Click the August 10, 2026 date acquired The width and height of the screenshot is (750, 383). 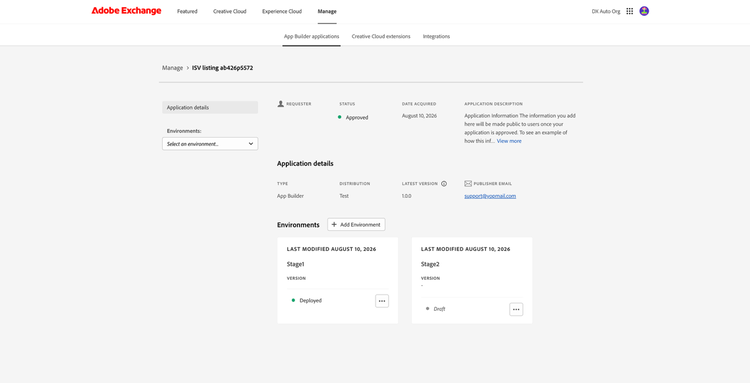pyautogui.click(x=419, y=116)
